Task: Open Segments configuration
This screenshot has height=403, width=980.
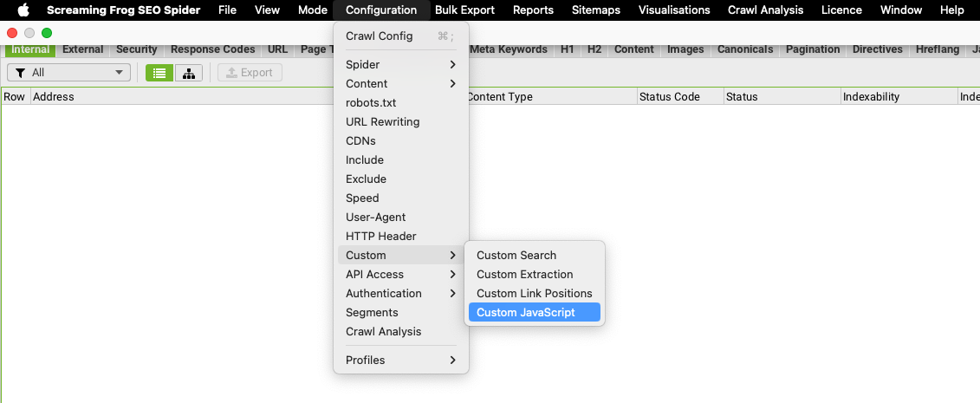Action: tap(400, 312)
